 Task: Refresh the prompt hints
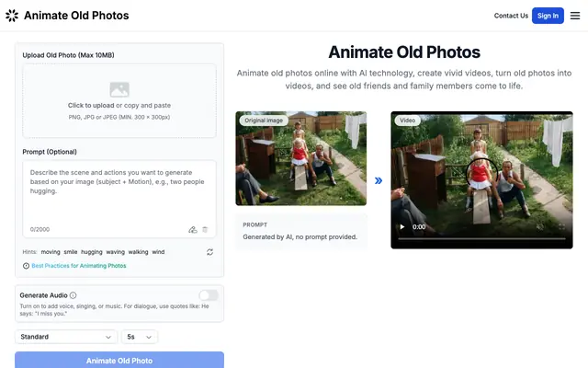(x=210, y=252)
